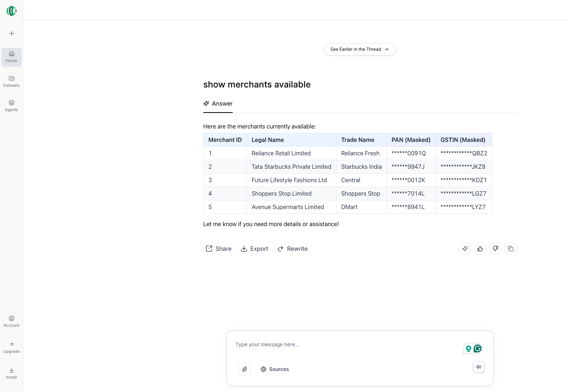Click the sparkle icon beside thumbs up
The width and height of the screenshot is (568, 392).
click(x=465, y=249)
